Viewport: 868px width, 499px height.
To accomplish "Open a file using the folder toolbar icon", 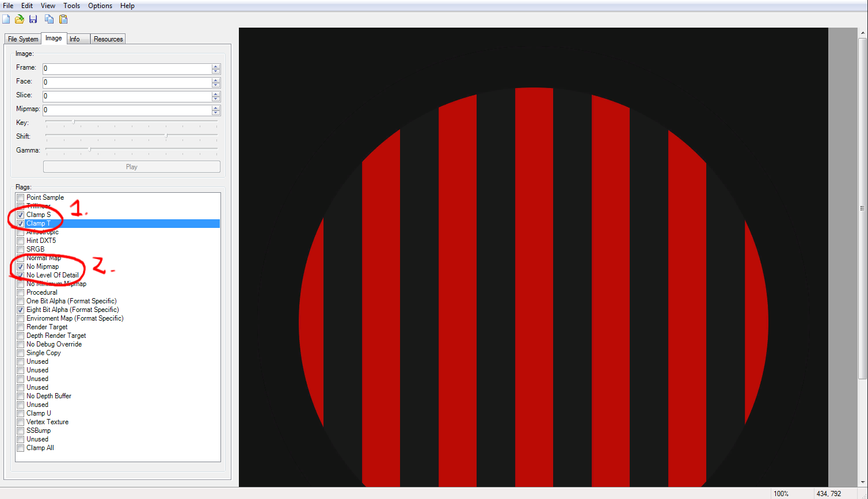I will click(20, 19).
